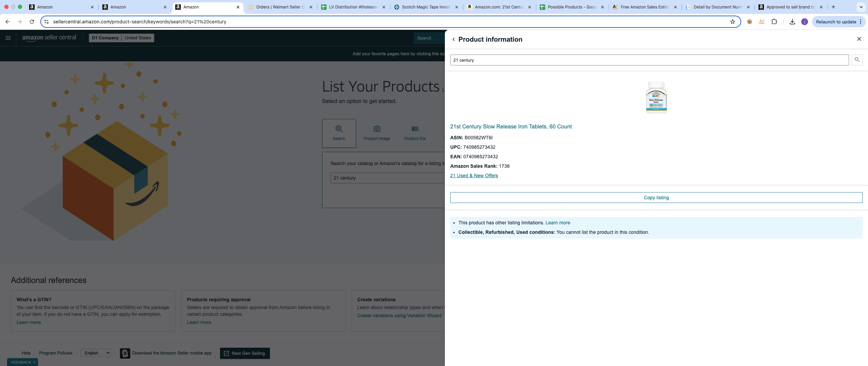The width and height of the screenshot is (868, 366).
Task: Click the Amazon Seller Central logo
Action: tap(49, 38)
